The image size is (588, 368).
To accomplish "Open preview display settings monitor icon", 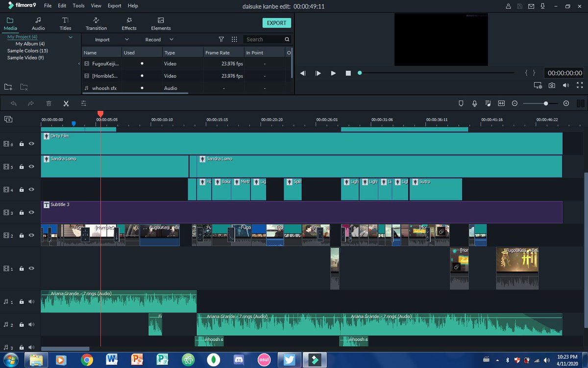I will click(538, 85).
